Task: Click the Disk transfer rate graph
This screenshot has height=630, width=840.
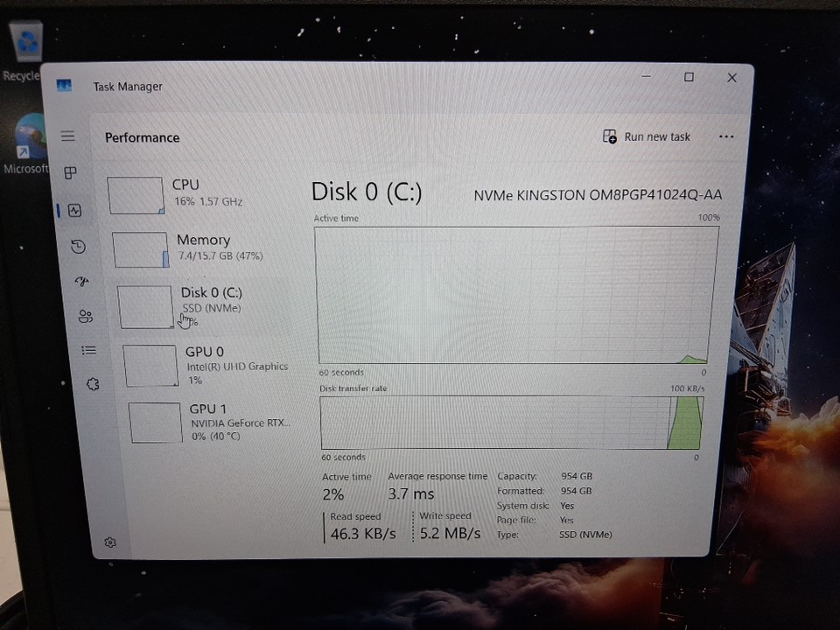Action: coord(511,423)
